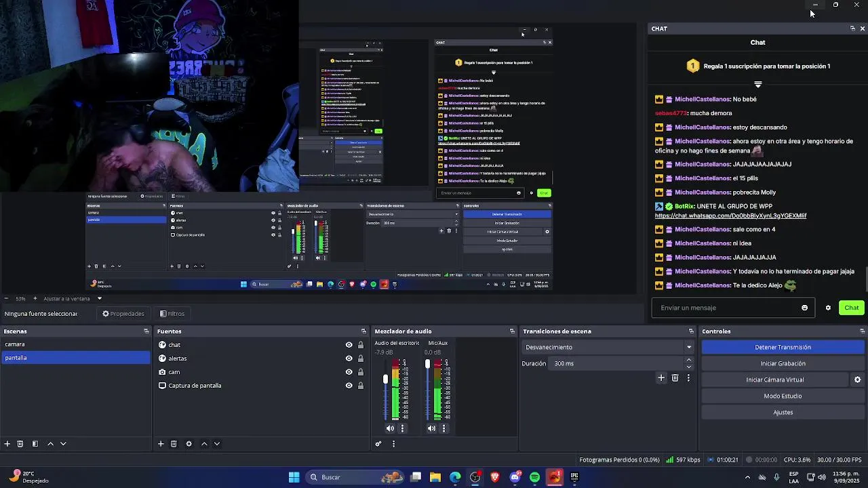The image size is (868, 488).
Task: Toggle lock on chat source
Action: pos(360,345)
